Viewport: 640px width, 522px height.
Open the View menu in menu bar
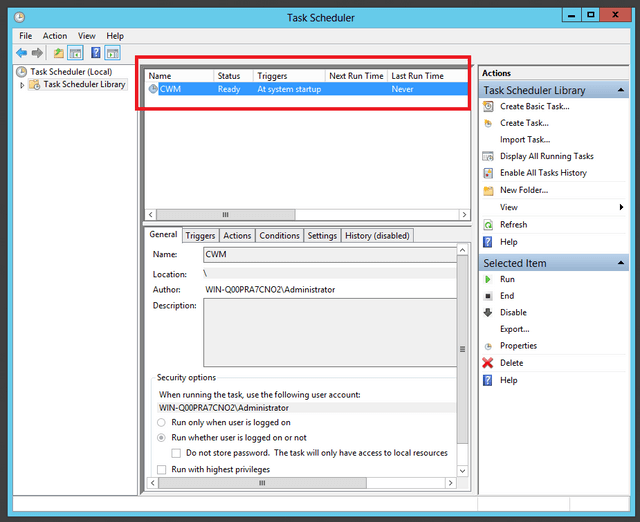point(87,36)
